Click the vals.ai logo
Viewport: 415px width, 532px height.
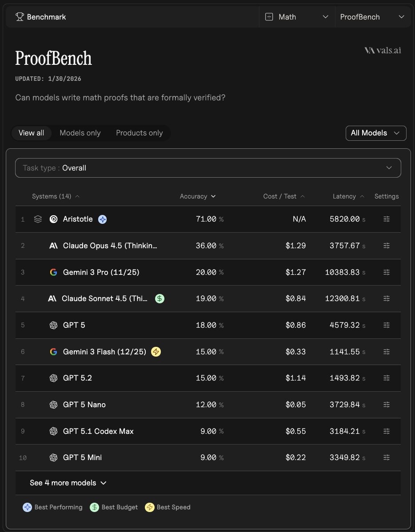[x=383, y=51]
